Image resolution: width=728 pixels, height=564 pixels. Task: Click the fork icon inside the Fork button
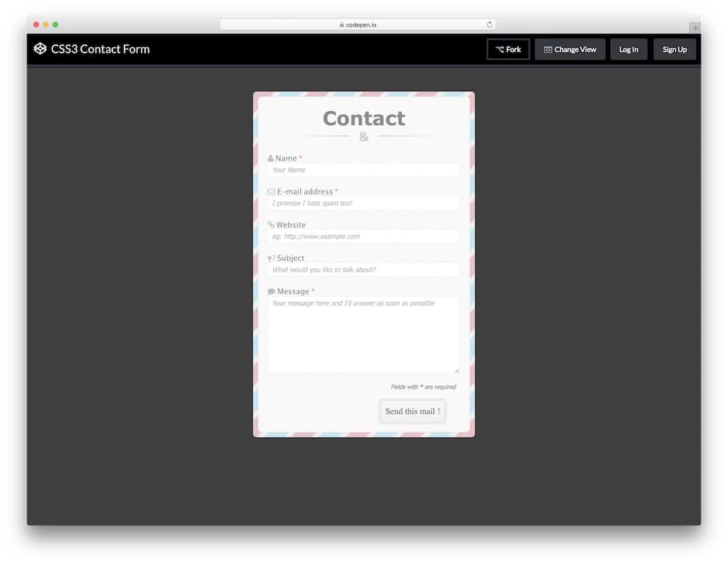point(498,48)
